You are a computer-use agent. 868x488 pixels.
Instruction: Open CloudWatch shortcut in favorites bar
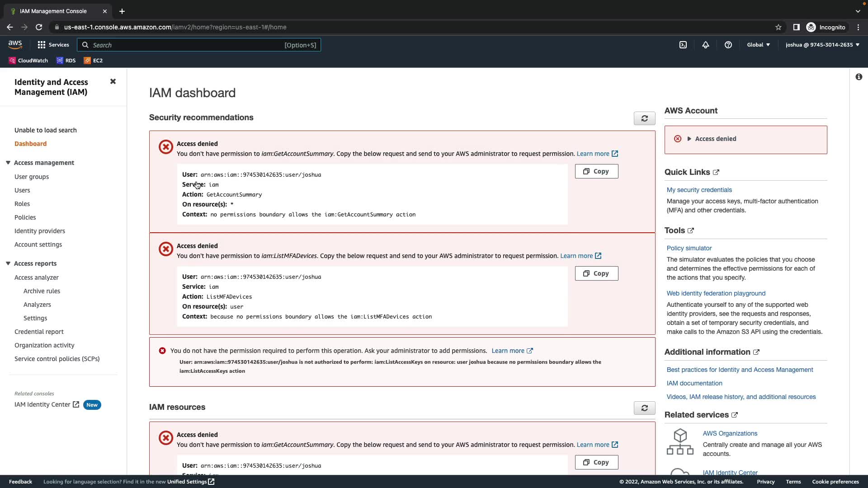tap(28, 61)
